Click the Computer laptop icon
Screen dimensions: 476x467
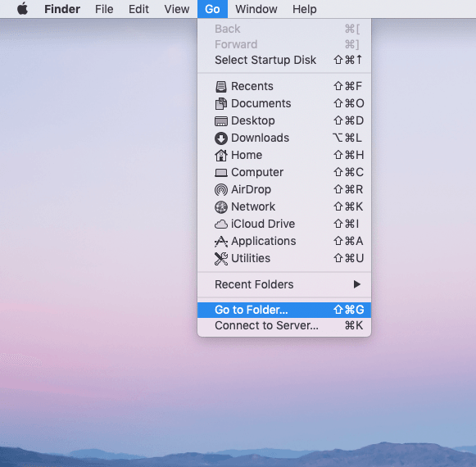click(220, 173)
